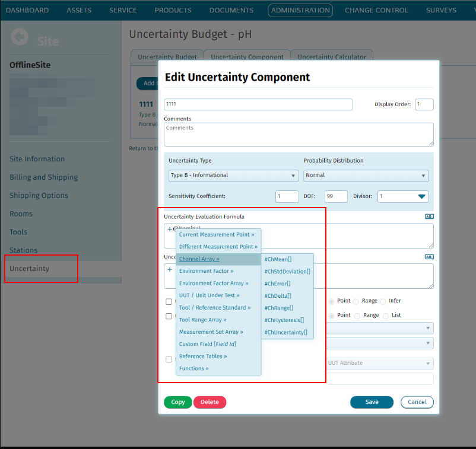Click the plus icon in the evaluation formula box
Viewport: 476px width, 449px height.
tap(170, 229)
